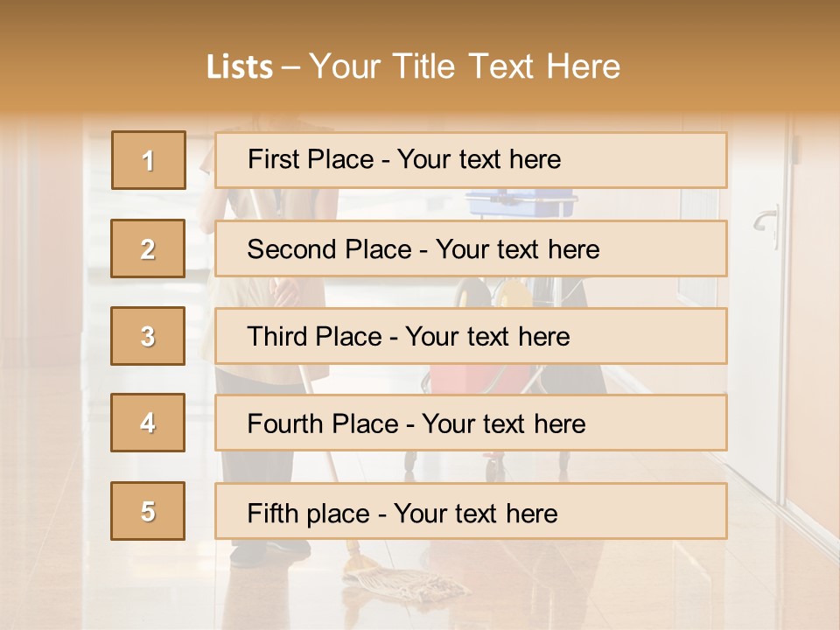Click the Fourth Place text bar
This screenshot has width=840, height=630.
point(471,423)
